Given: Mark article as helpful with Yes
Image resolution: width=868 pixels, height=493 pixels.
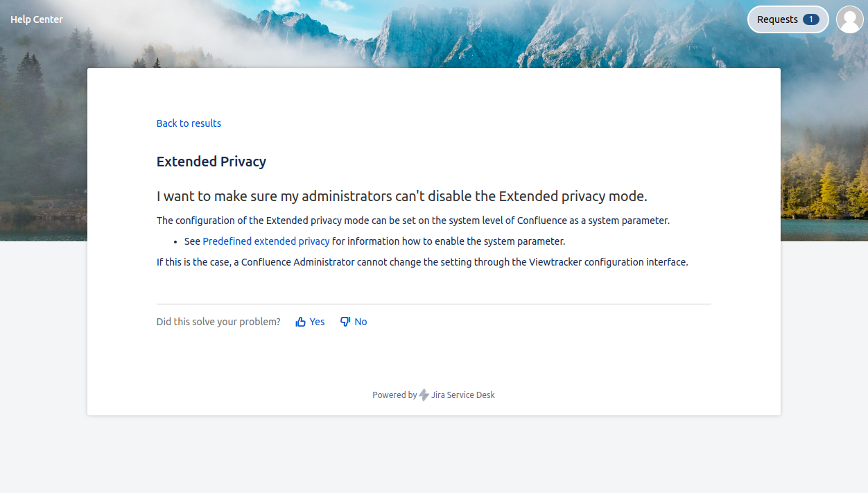Looking at the screenshot, I should [x=317, y=322].
